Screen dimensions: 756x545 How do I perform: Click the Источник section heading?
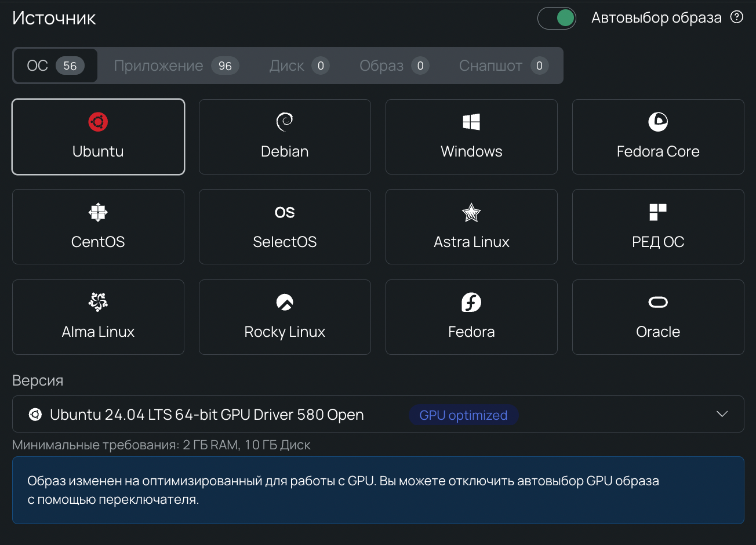click(54, 18)
